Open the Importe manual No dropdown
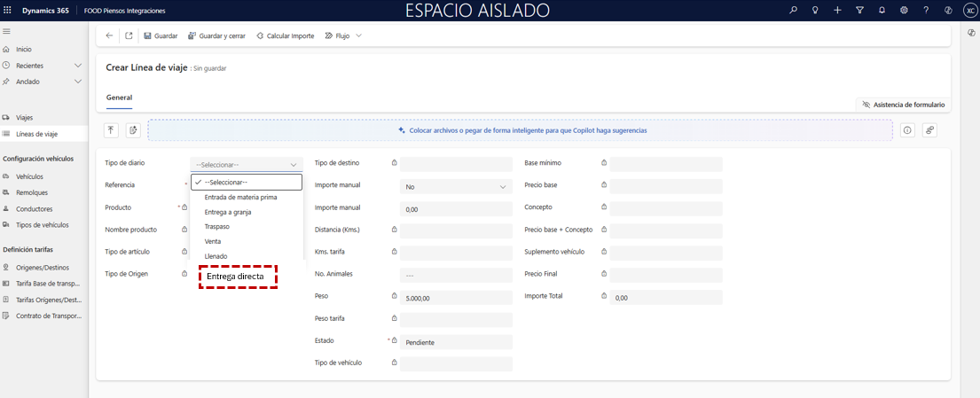The width and height of the screenshot is (980, 398). (456, 187)
